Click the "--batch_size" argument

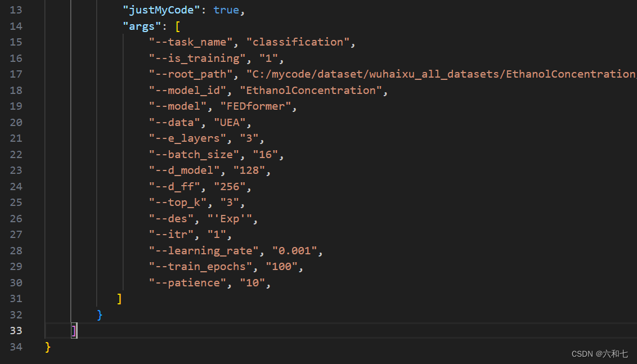pos(194,155)
